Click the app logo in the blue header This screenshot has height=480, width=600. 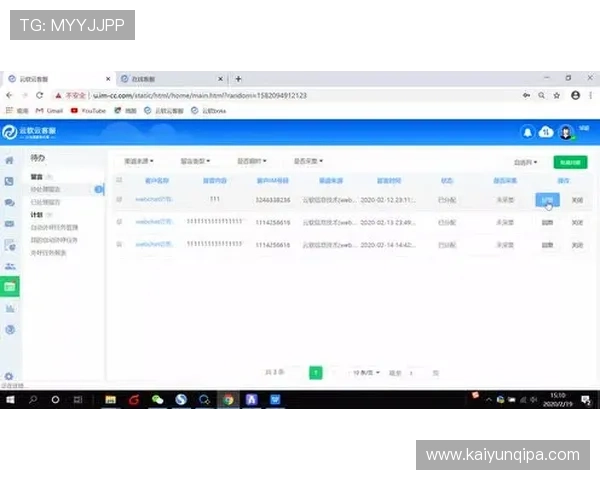(29, 132)
